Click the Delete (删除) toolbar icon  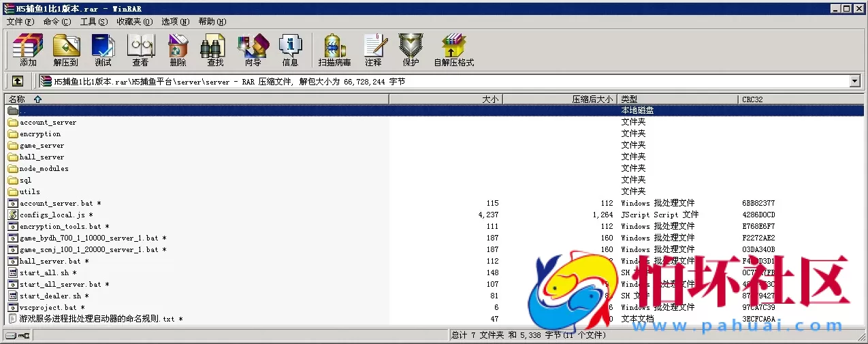pos(178,50)
